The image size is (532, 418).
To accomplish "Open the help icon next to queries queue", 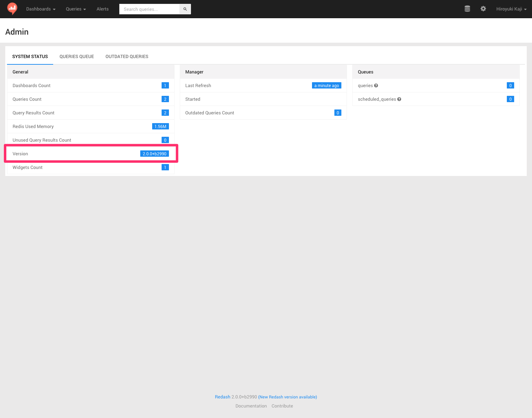I will coord(376,85).
